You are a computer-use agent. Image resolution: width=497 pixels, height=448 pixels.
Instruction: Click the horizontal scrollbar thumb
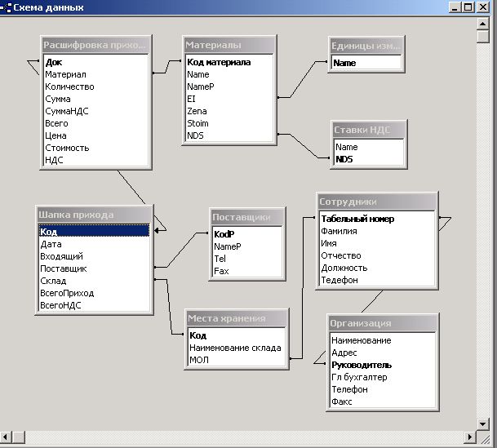click(19, 437)
